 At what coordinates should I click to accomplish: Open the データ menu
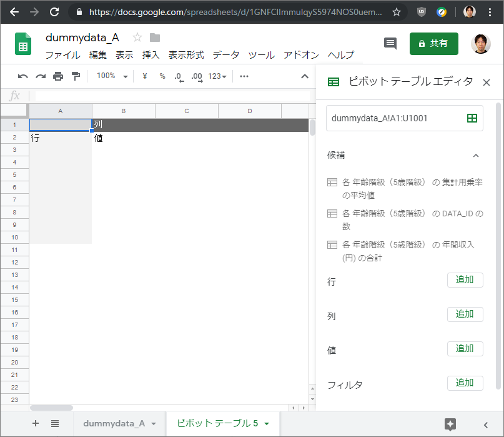pyautogui.click(x=225, y=55)
